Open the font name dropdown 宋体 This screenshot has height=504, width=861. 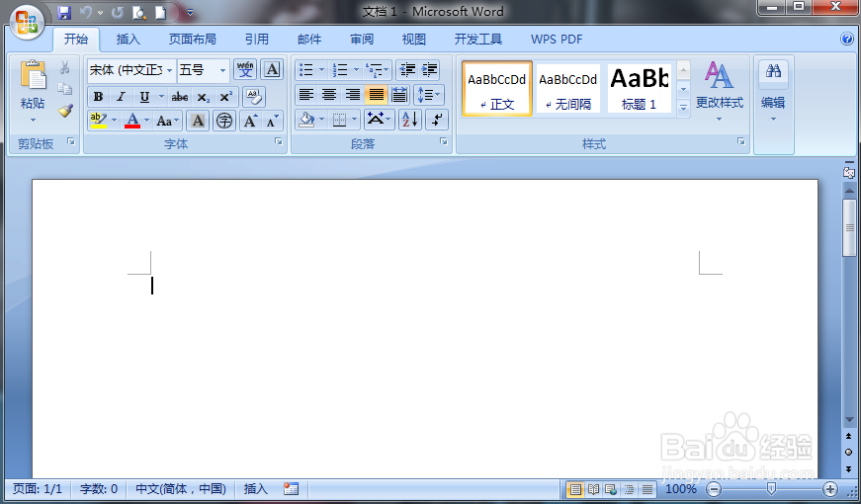(169, 70)
